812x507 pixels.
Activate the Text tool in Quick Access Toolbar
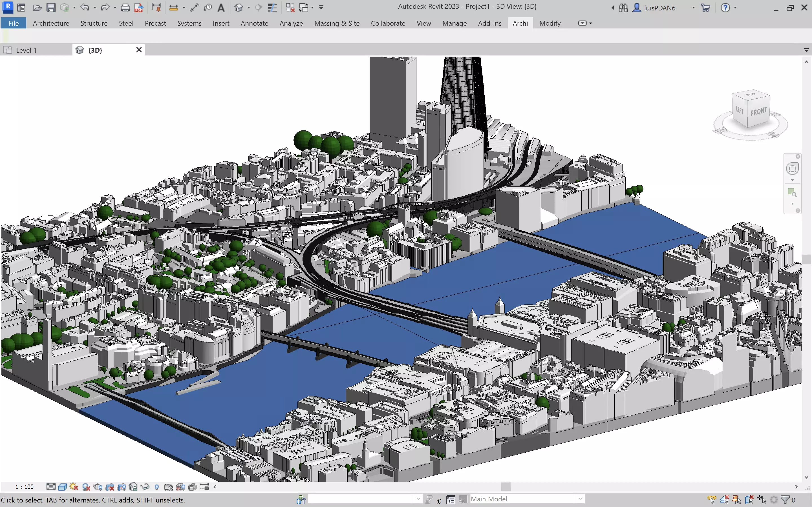tap(221, 7)
